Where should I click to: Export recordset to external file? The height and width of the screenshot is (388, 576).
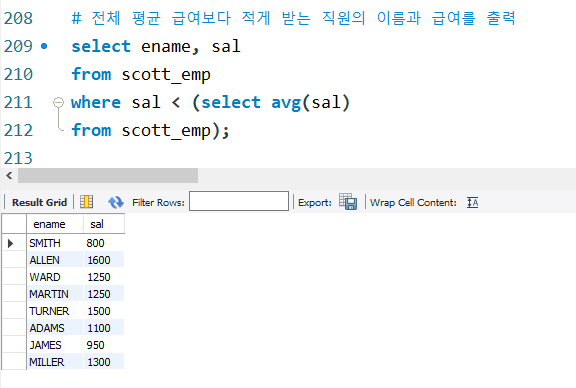coord(348,202)
